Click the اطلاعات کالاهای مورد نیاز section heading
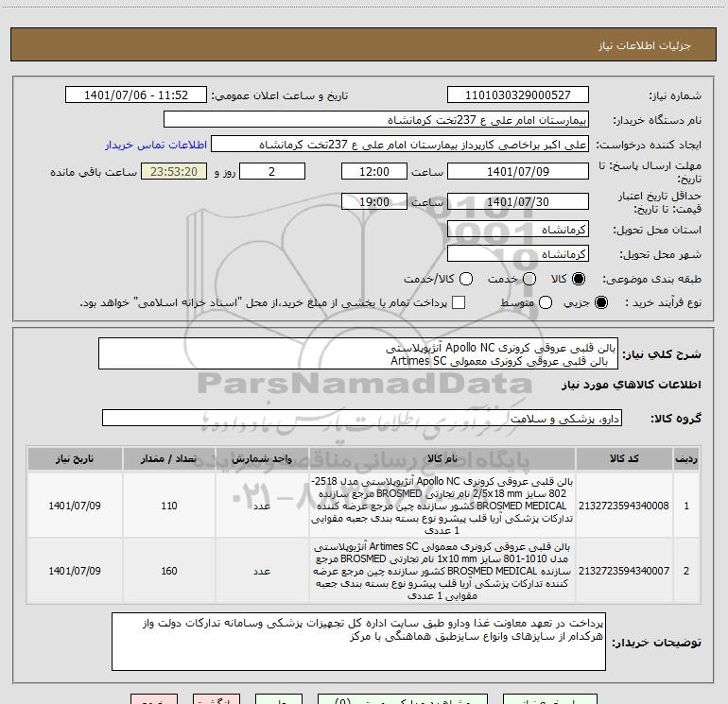Image resolution: width=728 pixels, height=704 pixels. (632, 385)
